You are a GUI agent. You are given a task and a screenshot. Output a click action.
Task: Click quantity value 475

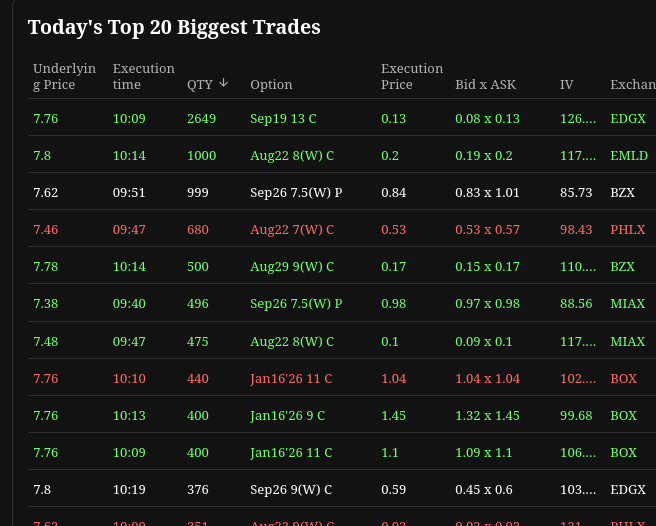point(197,342)
